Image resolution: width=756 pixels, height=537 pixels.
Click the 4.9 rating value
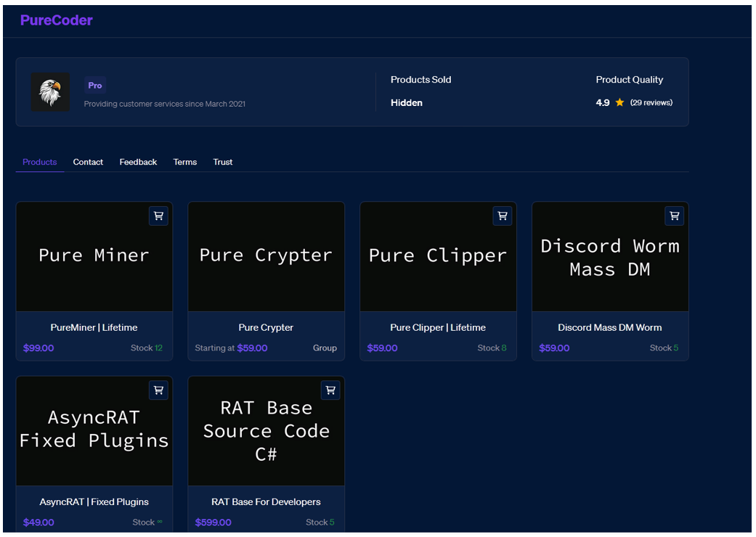[603, 102]
